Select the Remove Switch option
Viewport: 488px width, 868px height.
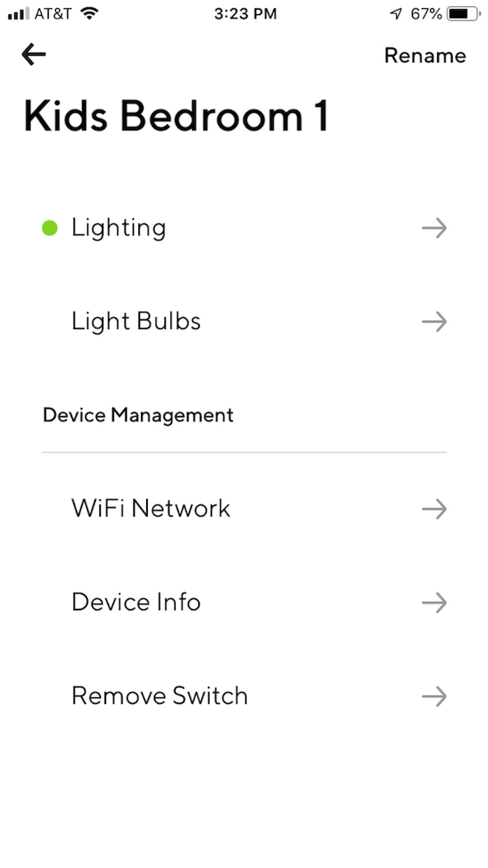click(159, 696)
